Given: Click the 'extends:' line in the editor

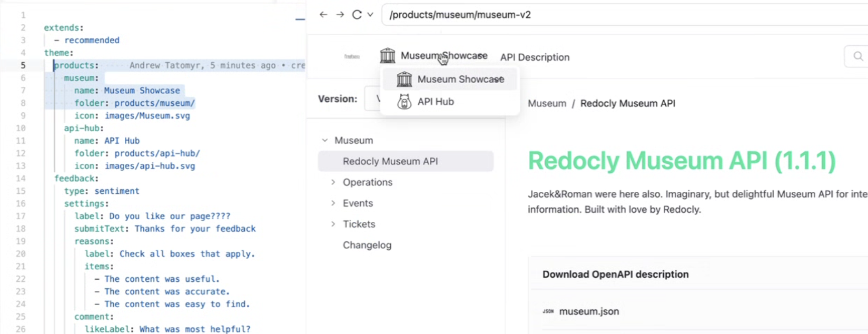Looking at the screenshot, I should point(64,27).
